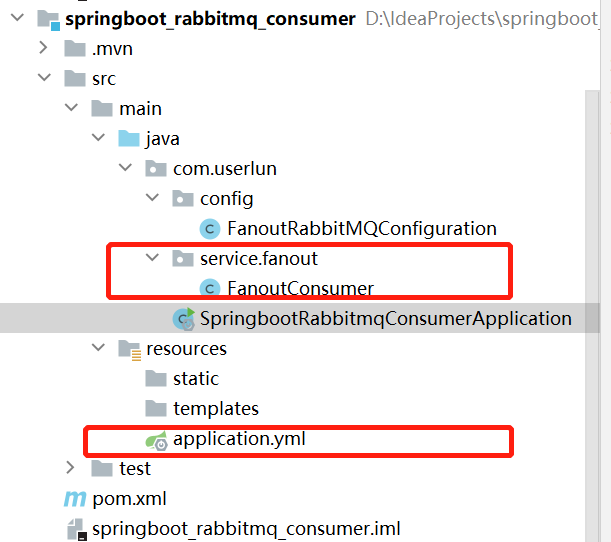Screen dimensions: 611x542
Task: Expand the test folder chevron
Action: tap(71, 467)
